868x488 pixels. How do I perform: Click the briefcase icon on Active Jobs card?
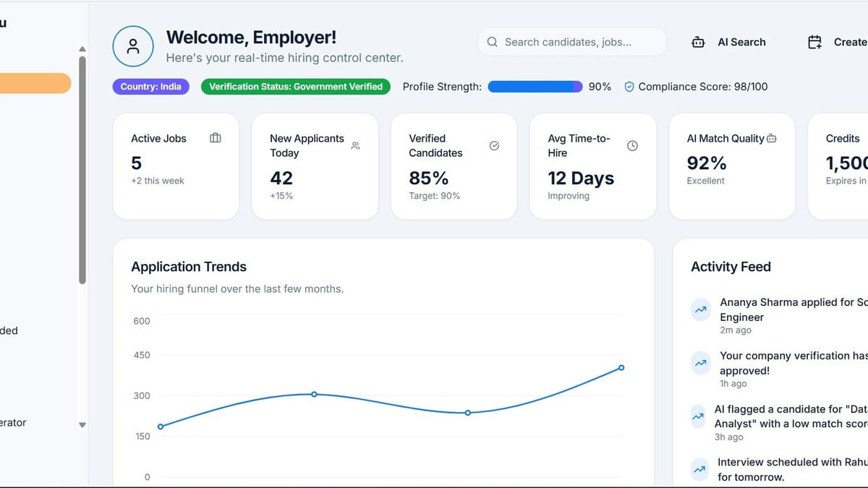click(216, 138)
